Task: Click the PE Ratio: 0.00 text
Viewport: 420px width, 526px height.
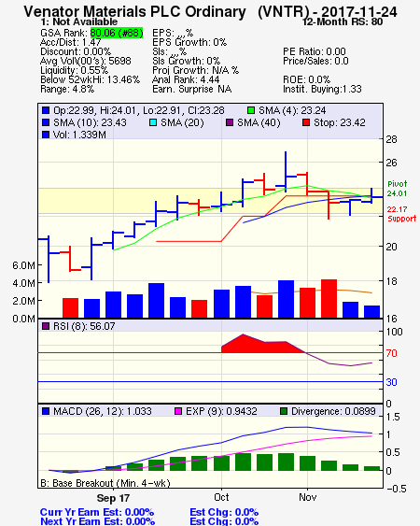Action: pos(315,51)
